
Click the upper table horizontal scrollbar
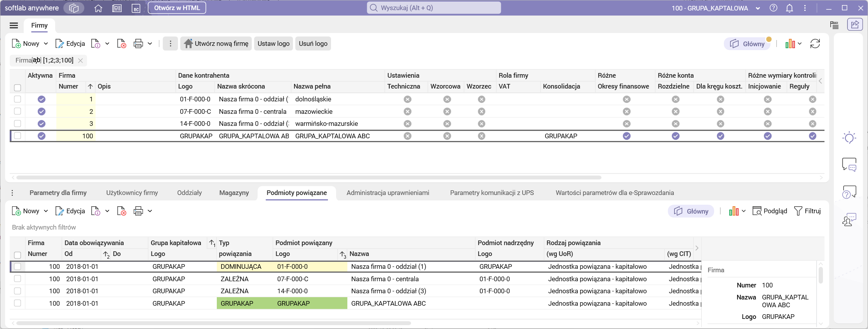(x=309, y=178)
